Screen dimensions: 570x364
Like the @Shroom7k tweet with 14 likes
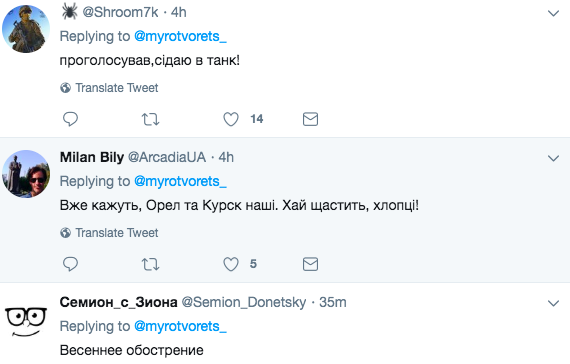click(231, 119)
